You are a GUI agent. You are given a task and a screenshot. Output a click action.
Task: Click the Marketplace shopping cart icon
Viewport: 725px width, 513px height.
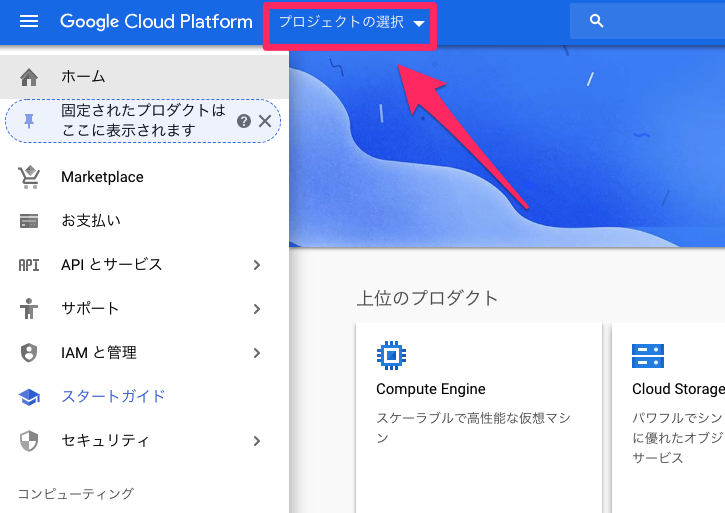(29, 177)
